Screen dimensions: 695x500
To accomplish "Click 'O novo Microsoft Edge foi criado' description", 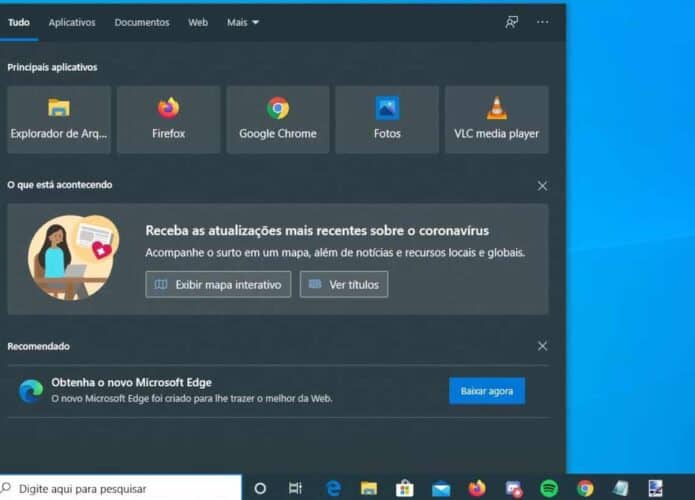I will pos(191,398).
